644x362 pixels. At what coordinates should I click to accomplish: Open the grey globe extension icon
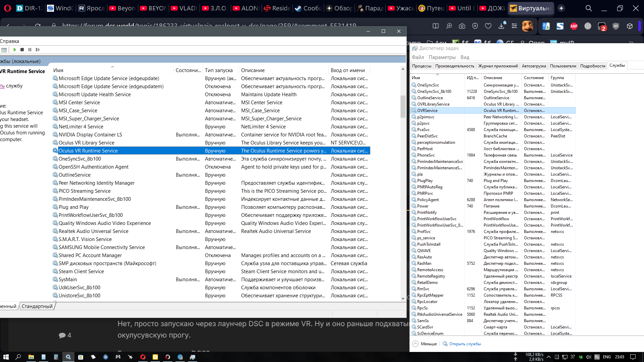pos(588,26)
